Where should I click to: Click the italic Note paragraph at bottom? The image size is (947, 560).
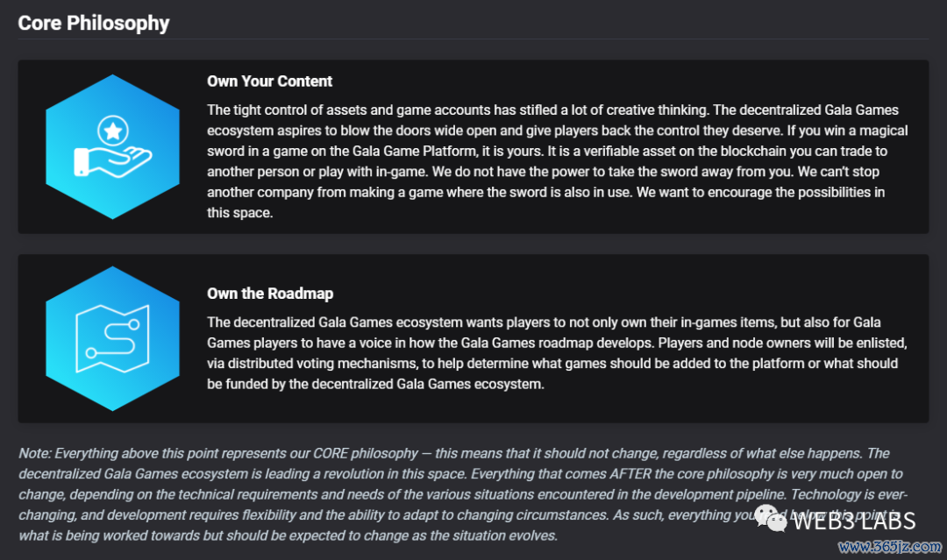463,494
